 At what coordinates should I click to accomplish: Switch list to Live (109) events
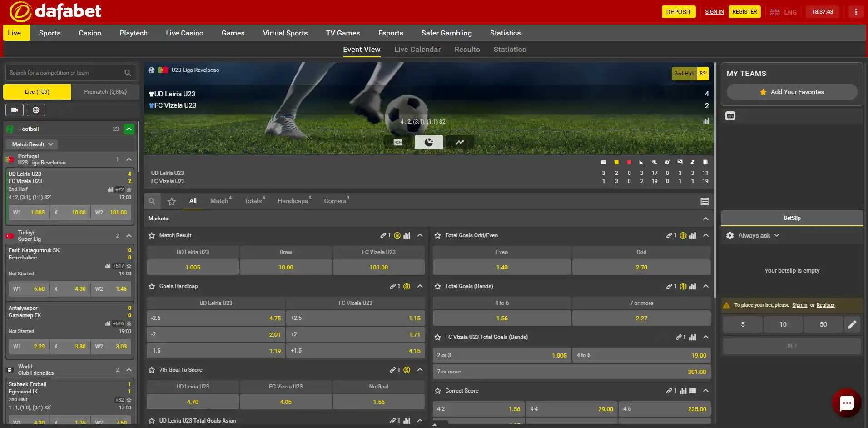point(37,92)
